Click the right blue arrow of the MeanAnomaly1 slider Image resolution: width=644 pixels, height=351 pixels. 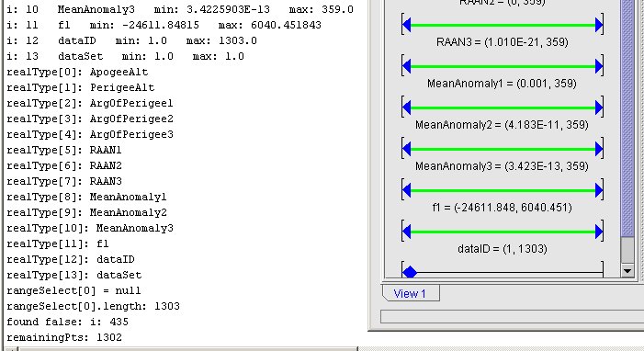tap(599, 66)
